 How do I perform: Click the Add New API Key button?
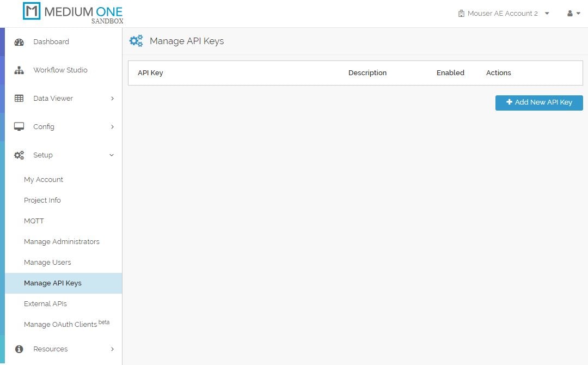pyautogui.click(x=538, y=102)
